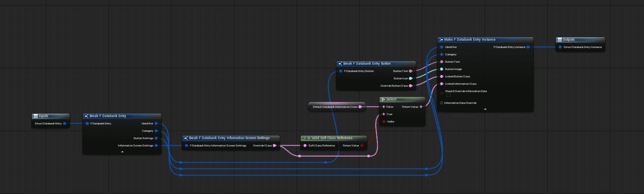Click the True input pin on Select node
This screenshot has width=644, height=194.
coord(383,114)
